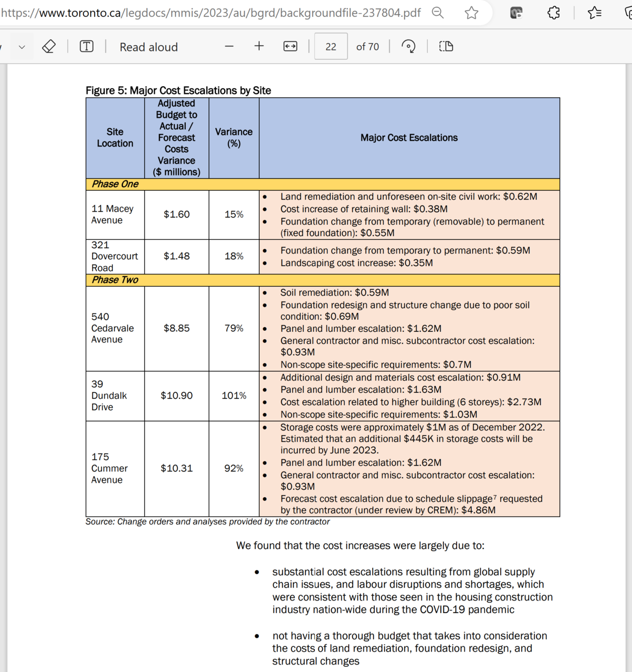Rotate the PDF page
The image size is (632, 672).
[408, 47]
